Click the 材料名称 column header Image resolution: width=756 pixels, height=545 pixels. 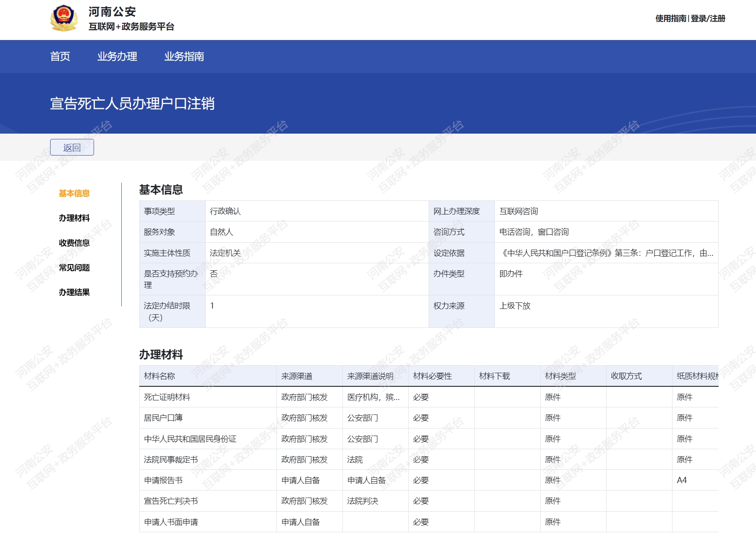pyautogui.click(x=160, y=376)
